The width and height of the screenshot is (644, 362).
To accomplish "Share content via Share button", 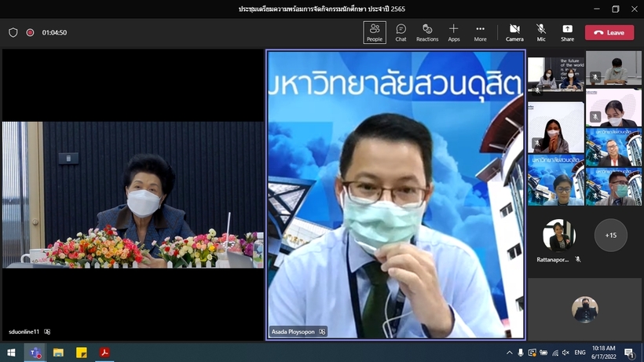I will point(567,32).
